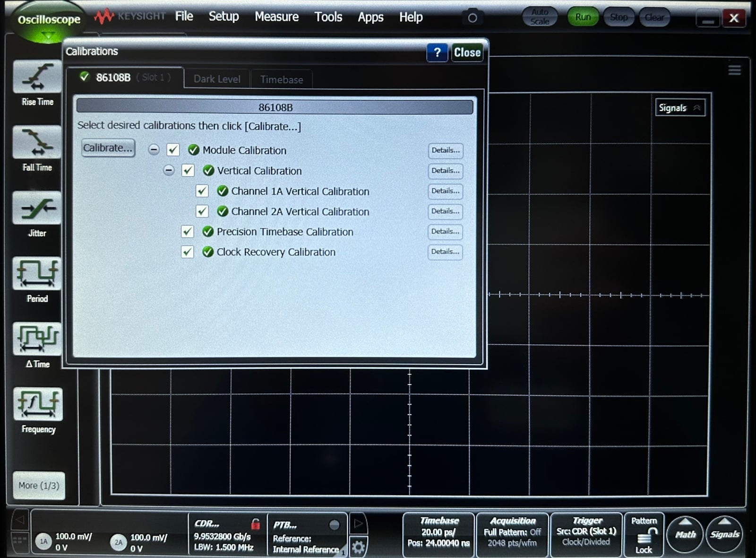This screenshot has height=558, width=756.
Task: Click the camera screenshot icon
Action: click(472, 18)
